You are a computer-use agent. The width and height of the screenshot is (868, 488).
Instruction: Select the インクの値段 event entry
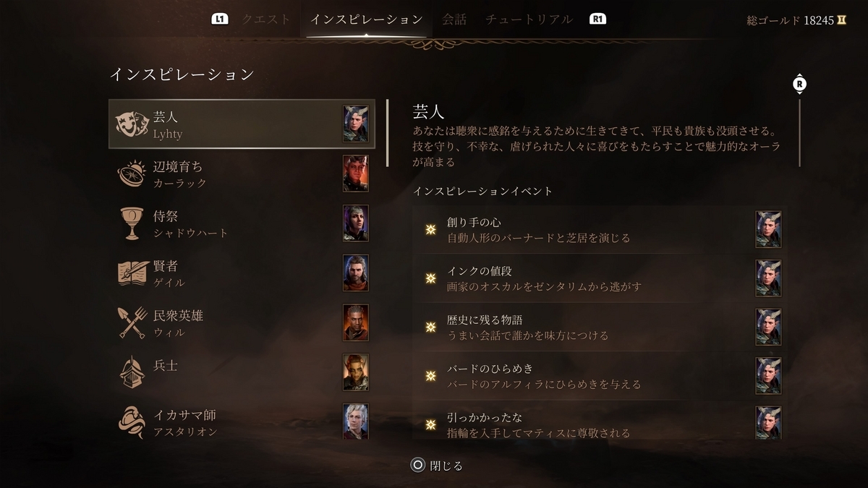(x=600, y=278)
